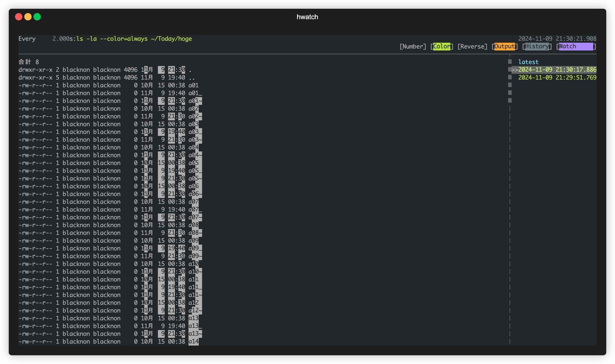Click the history scrollbar block beside latest
Image resolution: width=615 pixels, height=364 pixels.
click(x=510, y=62)
